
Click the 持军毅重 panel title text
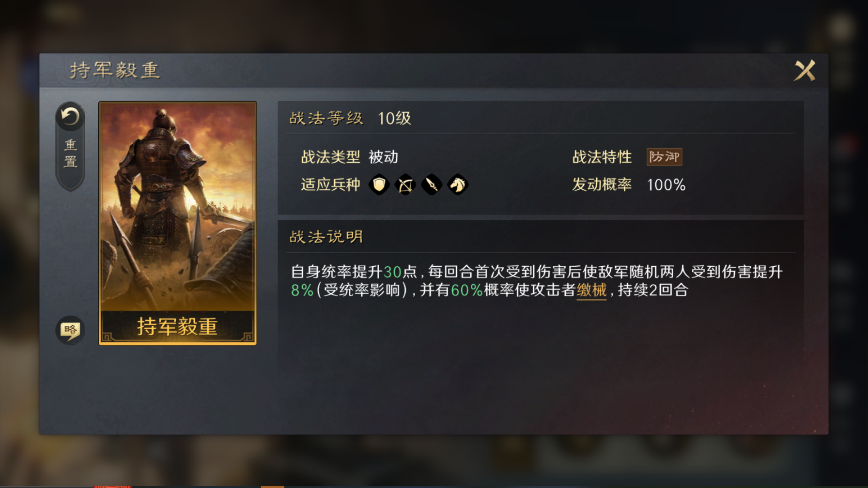tap(115, 71)
